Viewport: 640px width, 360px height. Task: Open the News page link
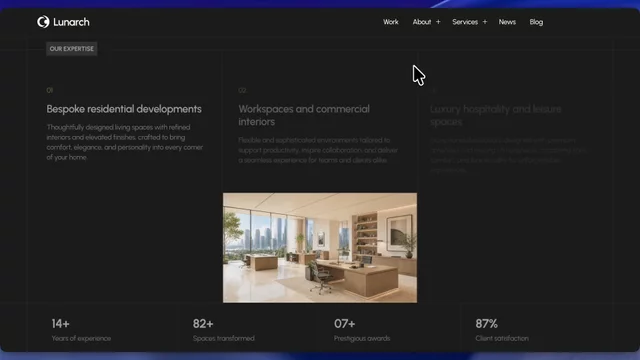click(x=507, y=22)
